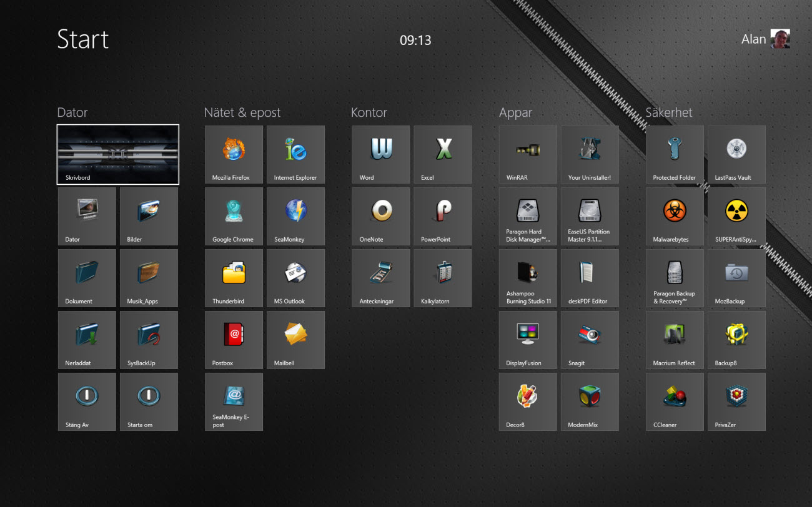The height and width of the screenshot is (507, 812).
Task: Open the Mailbell tile
Action: (295, 340)
